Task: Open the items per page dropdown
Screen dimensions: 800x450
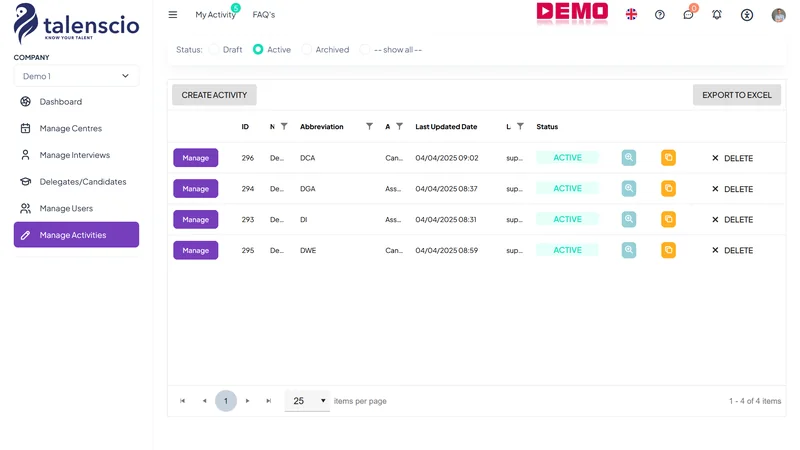Action: click(307, 401)
